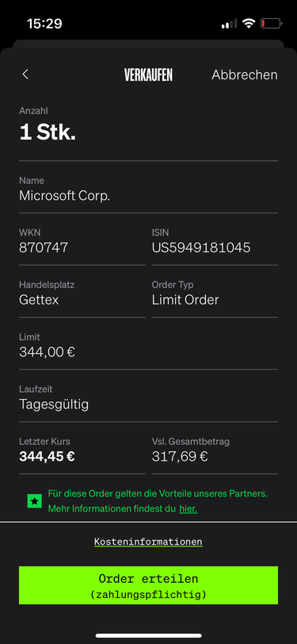
Task: Tap the Wi-Fi status icon
Action: [248, 24]
